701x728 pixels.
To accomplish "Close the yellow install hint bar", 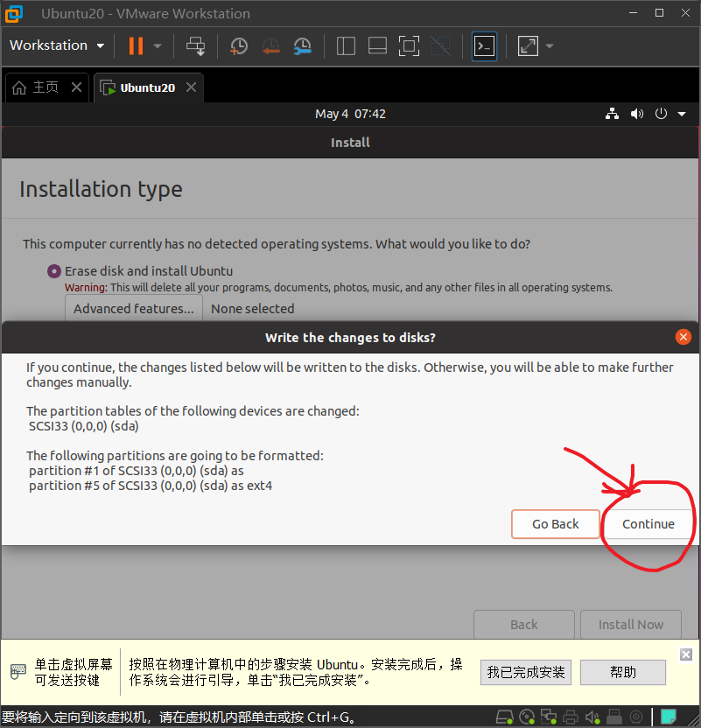I will coord(685,654).
